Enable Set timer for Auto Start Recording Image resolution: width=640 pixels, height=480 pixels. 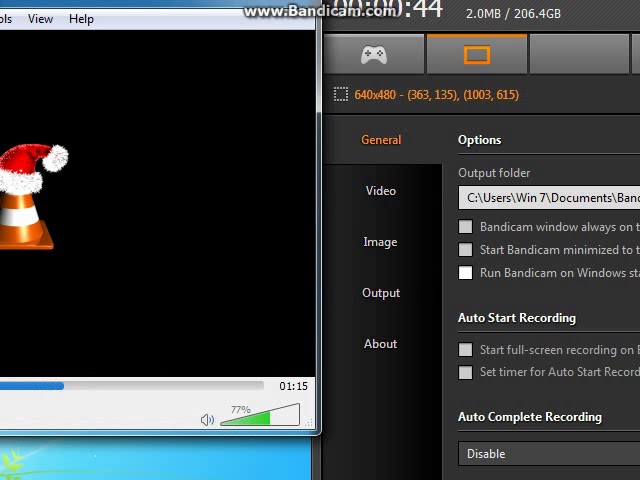465,372
